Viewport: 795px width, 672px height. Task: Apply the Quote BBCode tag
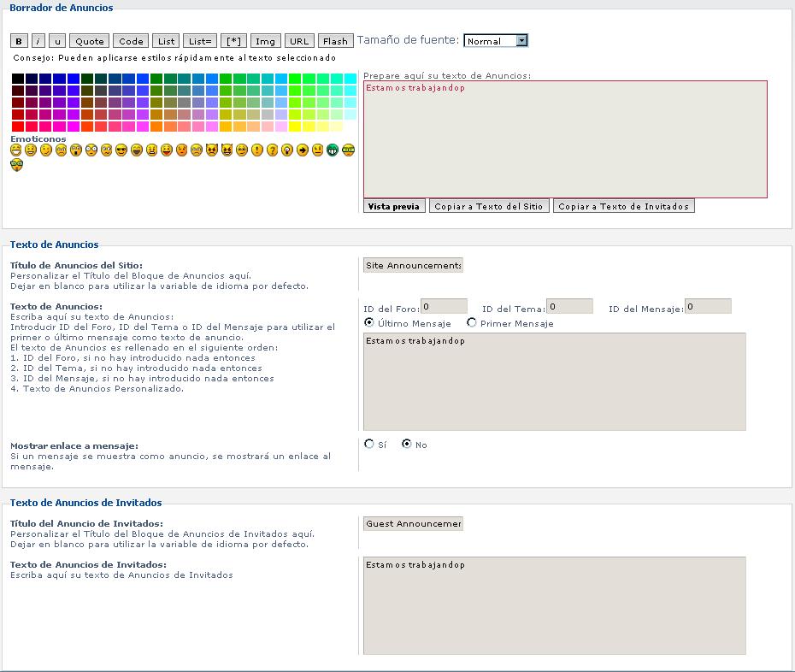(90, 41)
